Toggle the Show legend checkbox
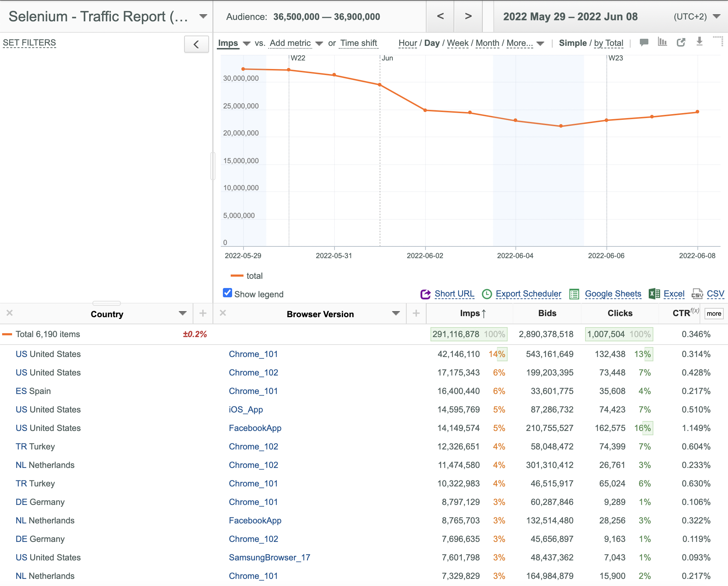The width and height of the screenshot is (728, 586). click(227, 293)
